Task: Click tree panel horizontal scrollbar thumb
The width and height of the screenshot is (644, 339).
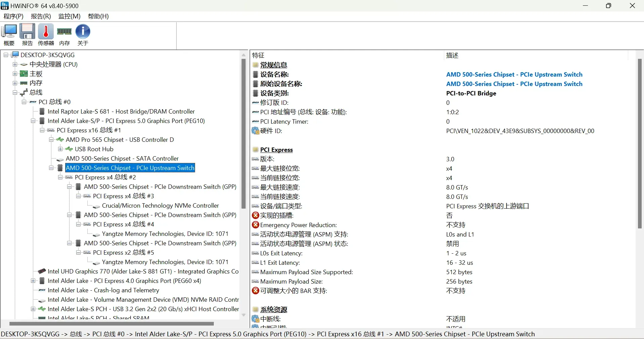Action: coord(111,324)
